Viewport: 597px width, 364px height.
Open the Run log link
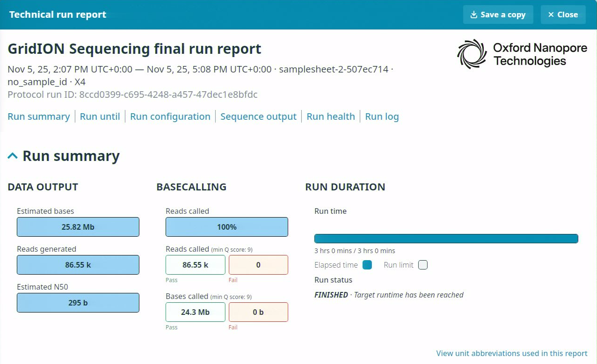382,116
